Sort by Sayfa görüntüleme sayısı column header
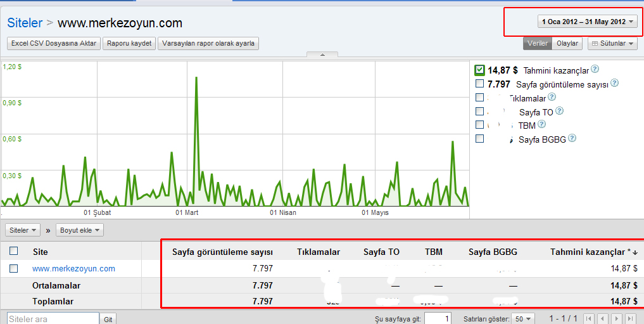Image resolution: width=644 pixels, height=324 pixels. tap(222, 252)
